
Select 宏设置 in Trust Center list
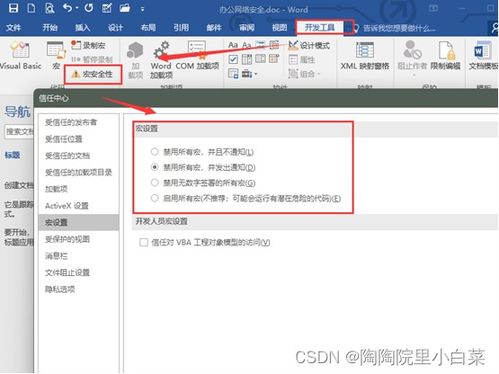click(79, 222)
